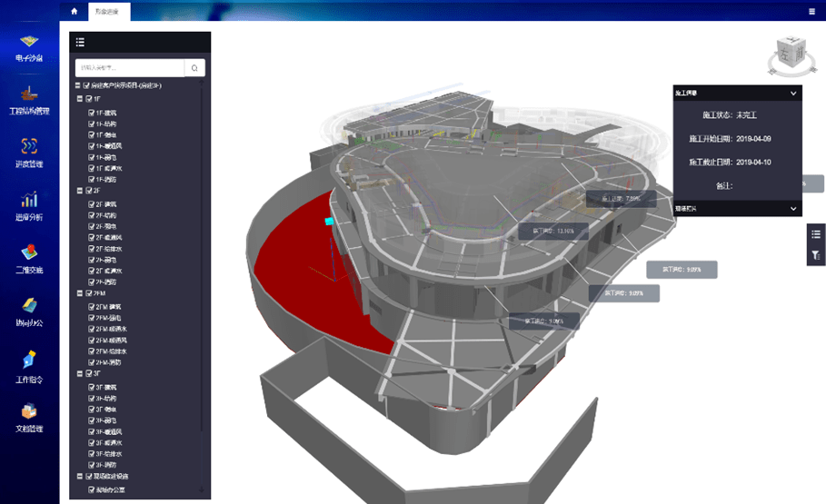
Task: Select the tab next to home icon
Action: [x=110, y=12]
